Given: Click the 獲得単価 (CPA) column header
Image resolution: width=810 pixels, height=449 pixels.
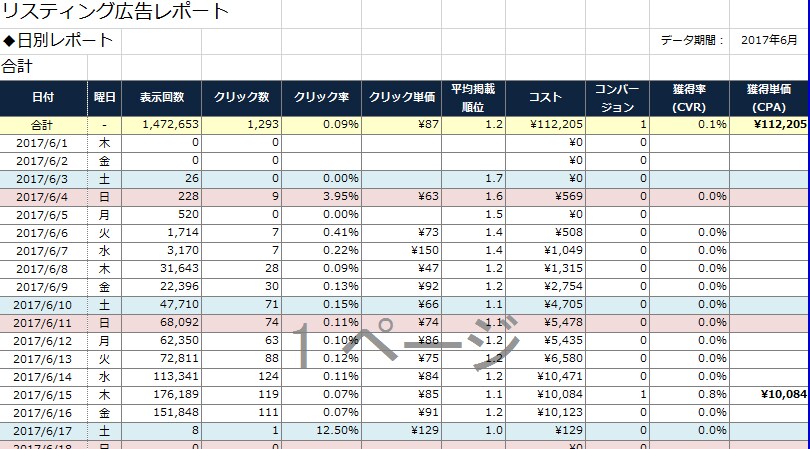Looking at the screenshot, I should click(769, 98).
